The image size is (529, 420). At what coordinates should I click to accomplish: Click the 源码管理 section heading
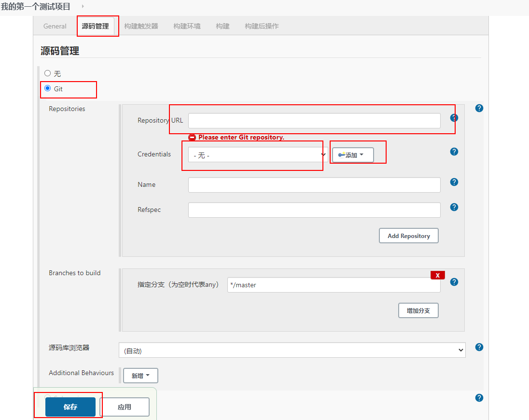pos(60,51)
